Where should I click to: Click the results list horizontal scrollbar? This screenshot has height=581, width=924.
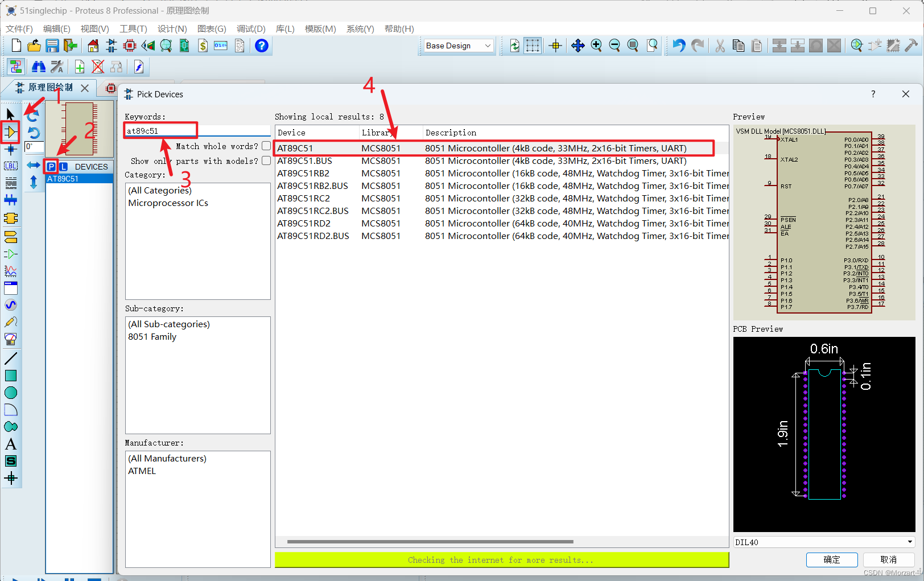click(430, 542)
